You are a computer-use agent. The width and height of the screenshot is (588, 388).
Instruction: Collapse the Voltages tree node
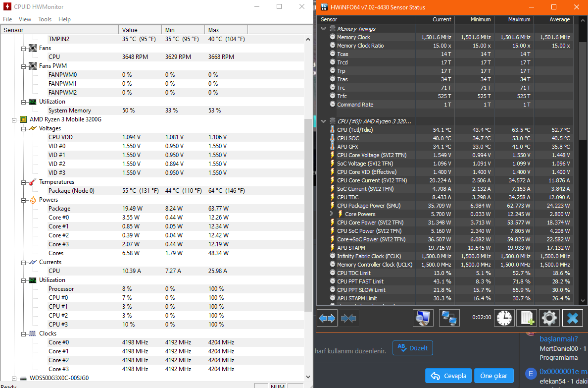(x=24, y=129)
